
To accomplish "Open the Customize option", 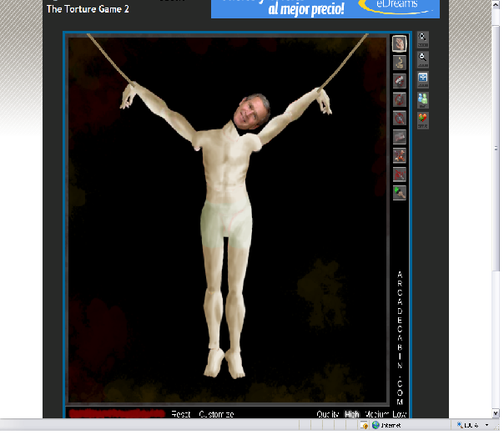I will [x=216, y=414].
